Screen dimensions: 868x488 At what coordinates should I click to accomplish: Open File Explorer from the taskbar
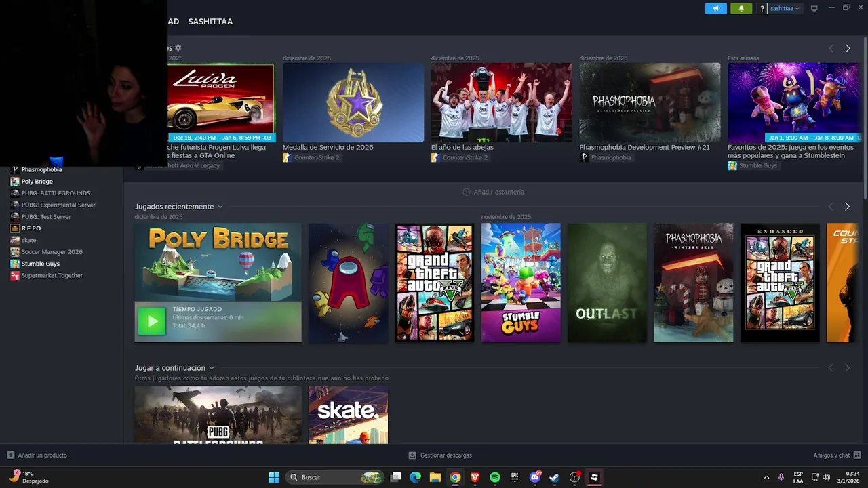[435, 477]
